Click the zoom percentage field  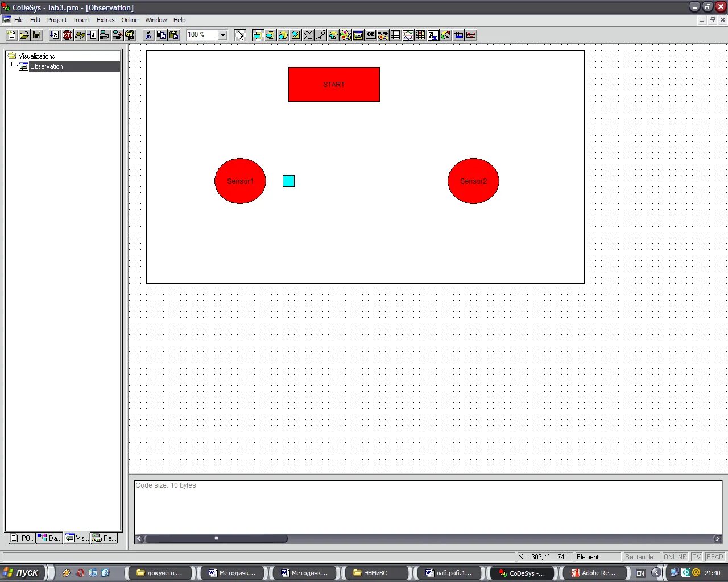202,35
